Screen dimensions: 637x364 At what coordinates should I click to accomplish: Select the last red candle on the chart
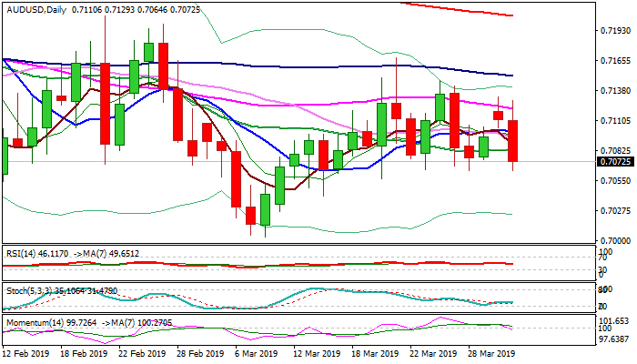(x=513, y=141)
